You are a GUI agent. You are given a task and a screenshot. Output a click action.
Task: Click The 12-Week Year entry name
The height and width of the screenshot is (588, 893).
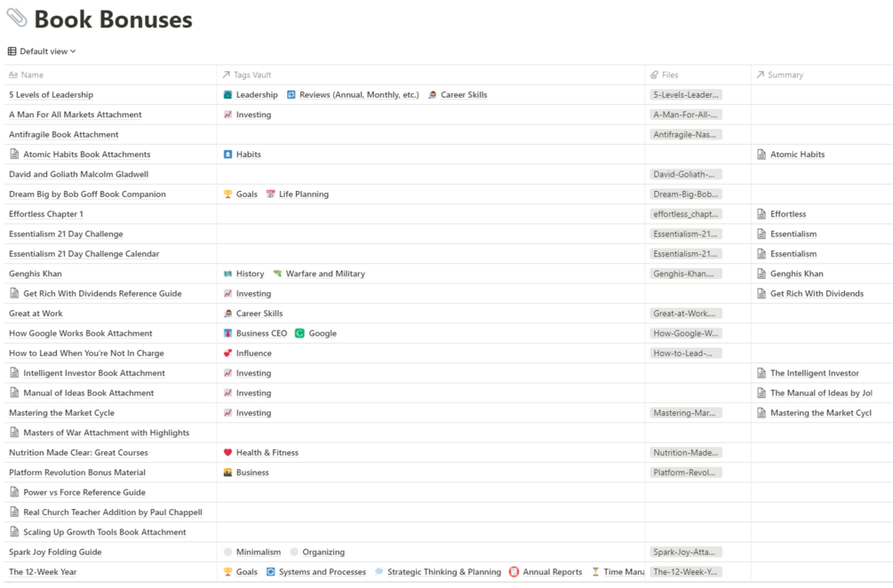(x=43, y=572)
